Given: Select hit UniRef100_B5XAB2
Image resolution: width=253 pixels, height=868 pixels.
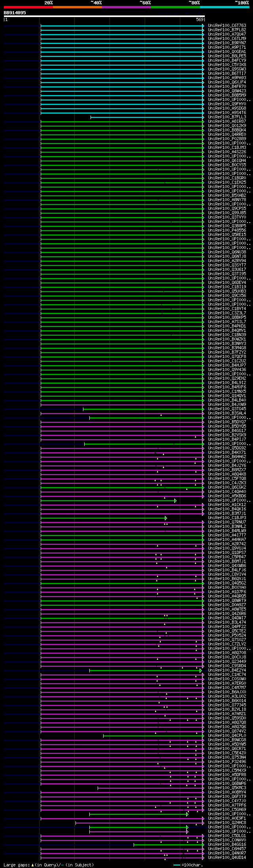Looking at the screenshot, I should (227, 196).
